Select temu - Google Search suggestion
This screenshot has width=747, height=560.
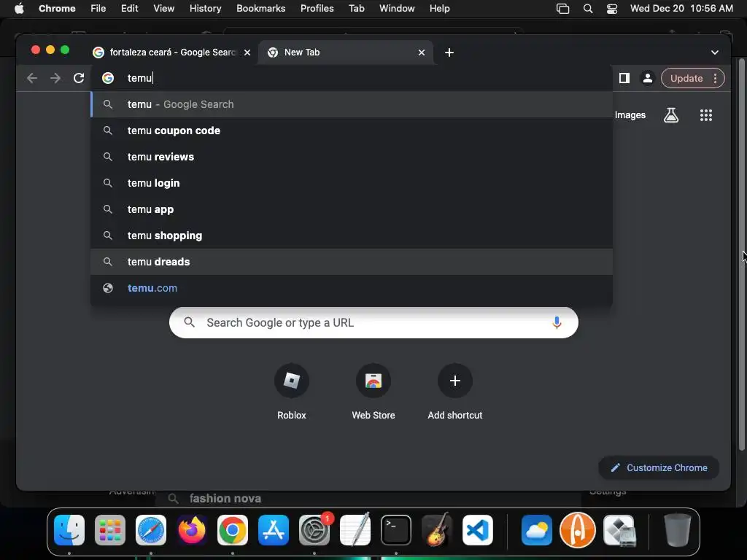[x=352, y=104]
